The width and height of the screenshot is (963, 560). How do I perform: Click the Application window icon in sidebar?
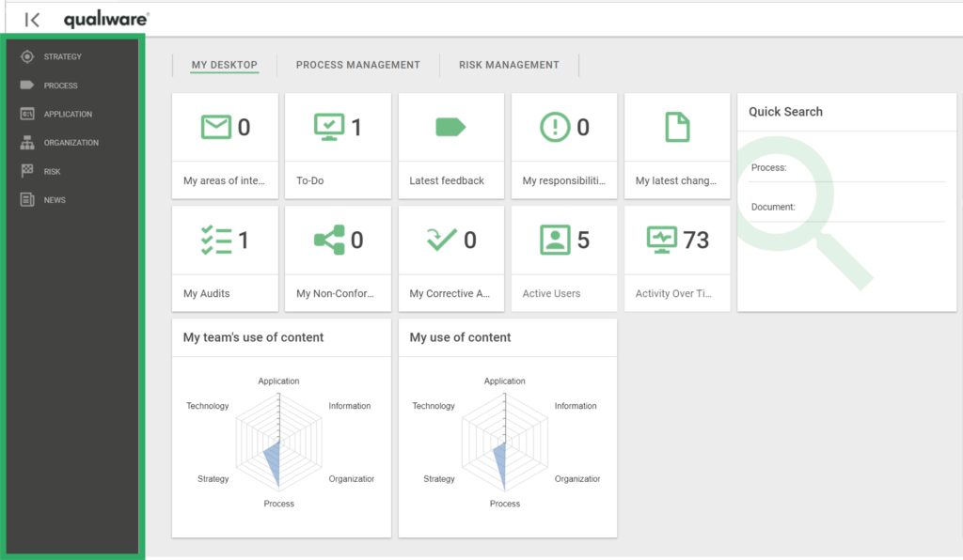click(x=27, y=115)
